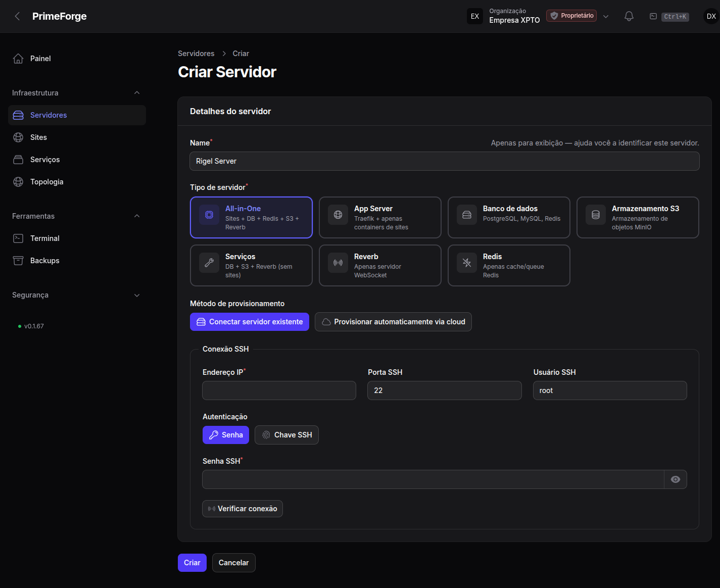Click the back arrow beside PrimeForge
Screen dimensions: 720x588
[x=17, y=16]
